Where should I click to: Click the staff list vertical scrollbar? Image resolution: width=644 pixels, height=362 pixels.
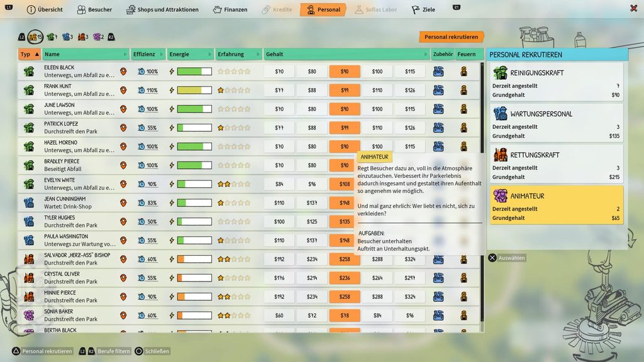[482, 189]
